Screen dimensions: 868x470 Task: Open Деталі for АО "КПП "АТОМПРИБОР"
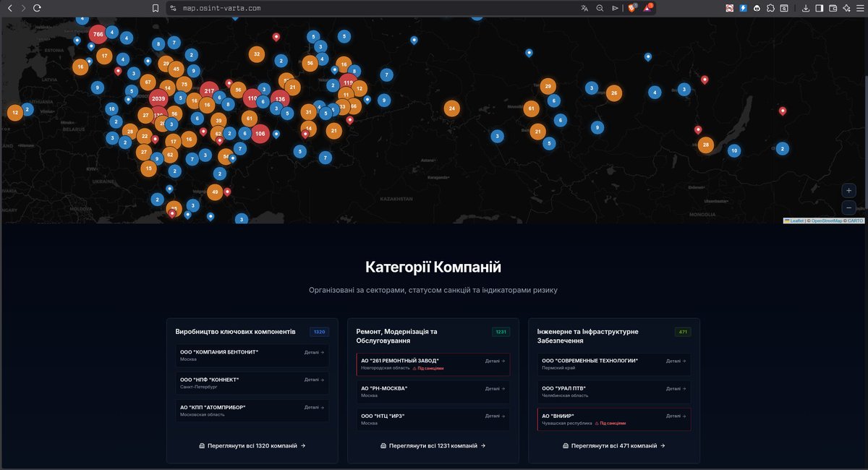(x=314, y=407)
